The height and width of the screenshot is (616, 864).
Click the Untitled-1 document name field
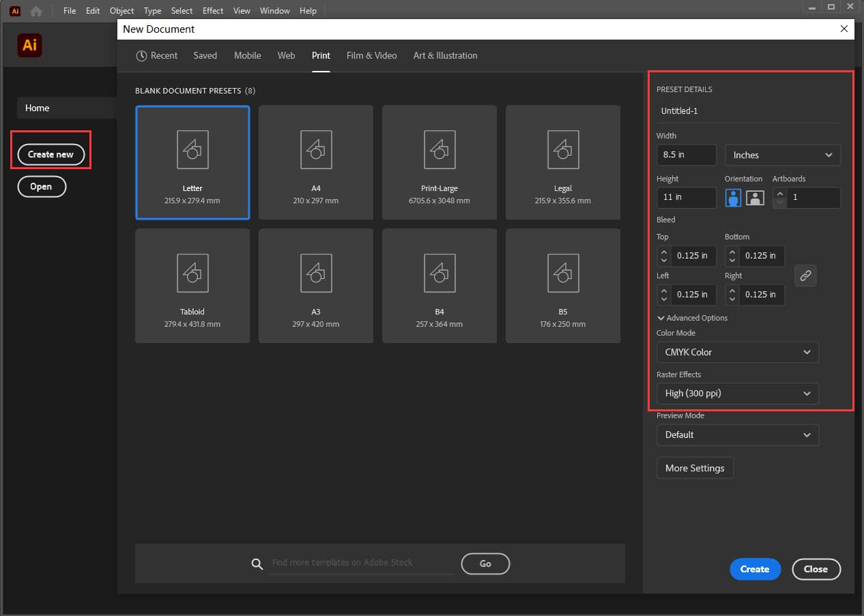tap(748, 111)
